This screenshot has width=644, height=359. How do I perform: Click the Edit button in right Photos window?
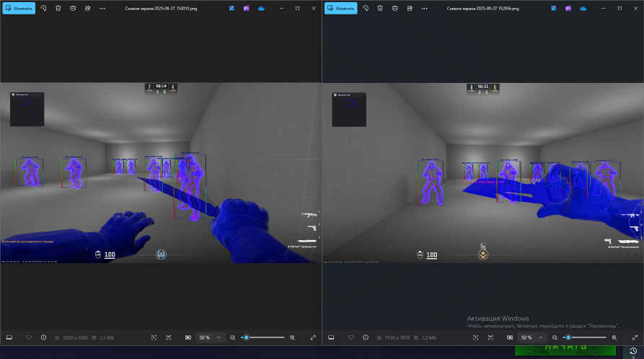click(x=340, y=8)
